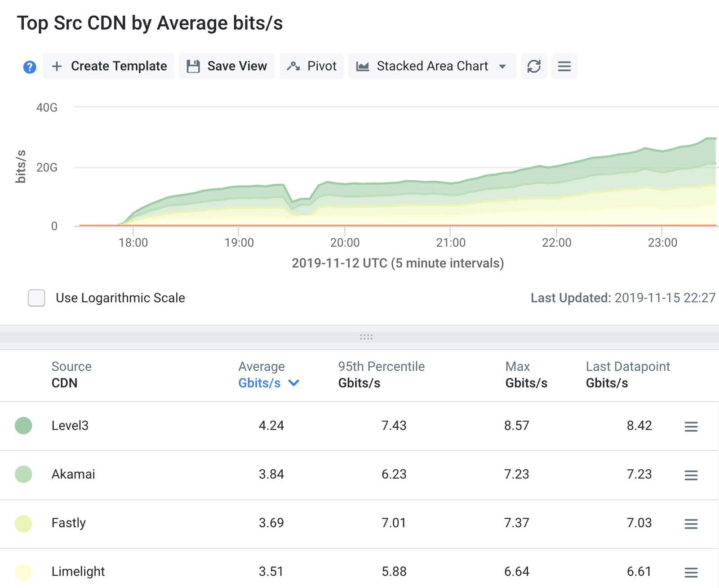Sort by the Max Gbits/s column header
The height and width of the screenshot is (588, 719).
coord(526,374)
